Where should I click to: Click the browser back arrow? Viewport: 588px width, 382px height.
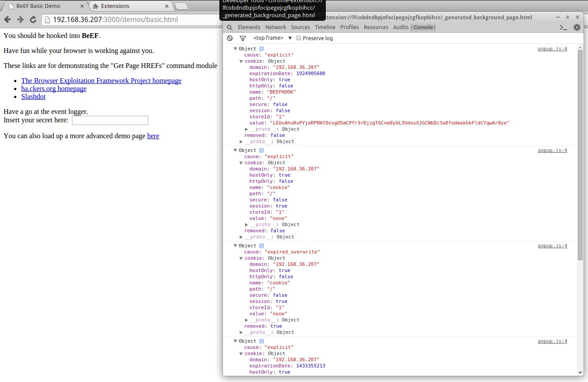coord(8,19)
